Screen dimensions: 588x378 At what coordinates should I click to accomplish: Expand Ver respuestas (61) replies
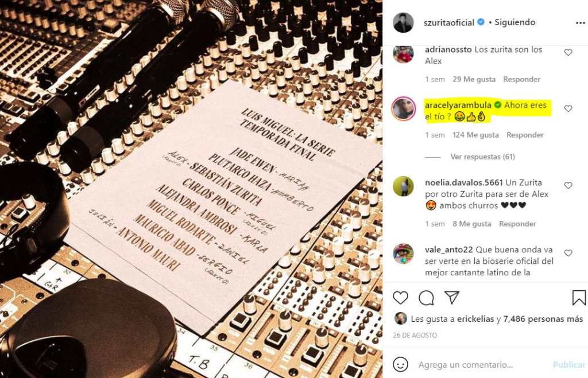coord(482,157)
